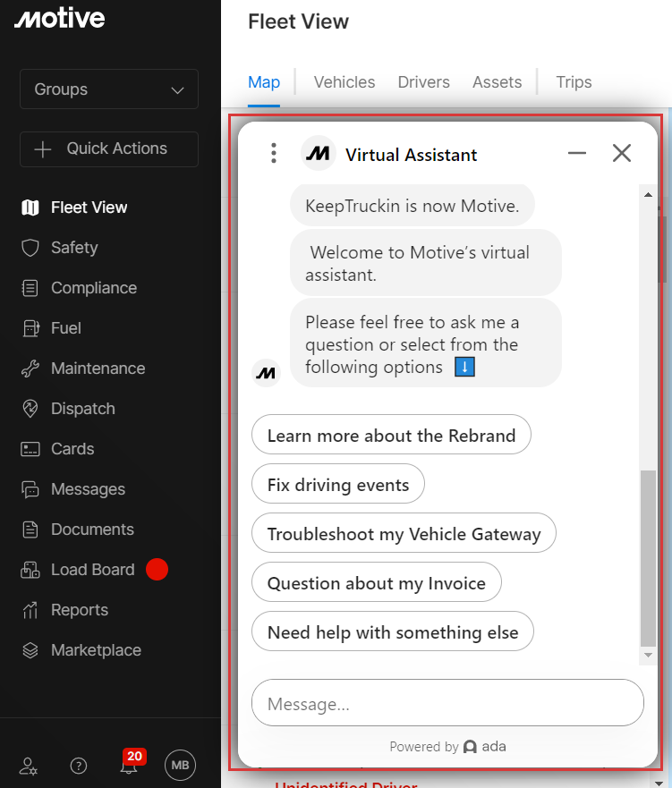Expand the Groups dropdown
Image resolution: width=672 pixels, height=788 pixels.
point(109,89)
